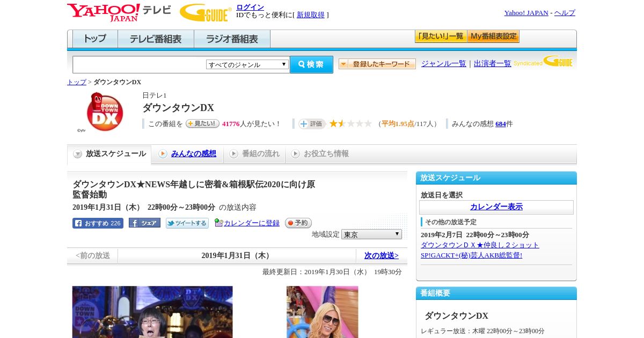The width and height of the screenshot is (644, 338).
Task: Click the 番組概要 panel header
Action: tap(496, 293)
